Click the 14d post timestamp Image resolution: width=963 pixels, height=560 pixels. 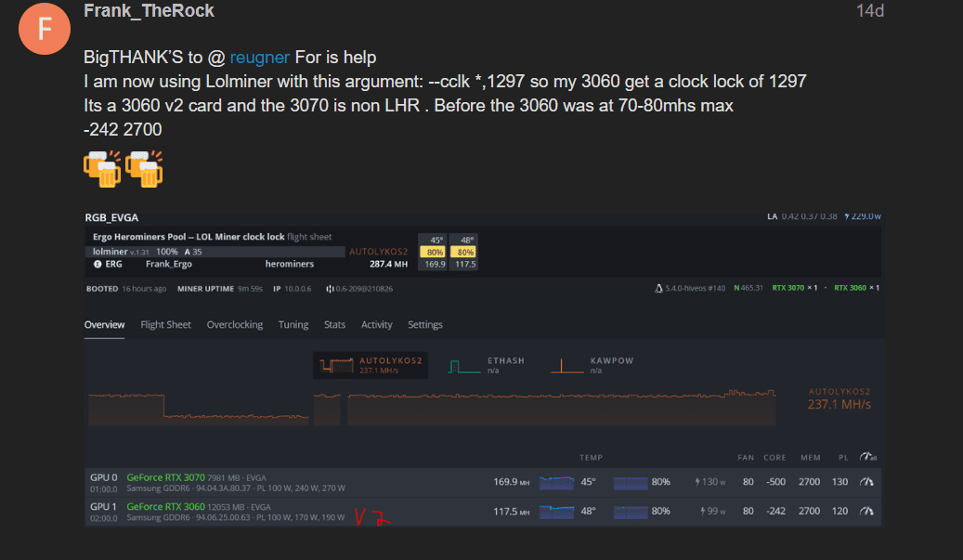[x=869, y=10]
